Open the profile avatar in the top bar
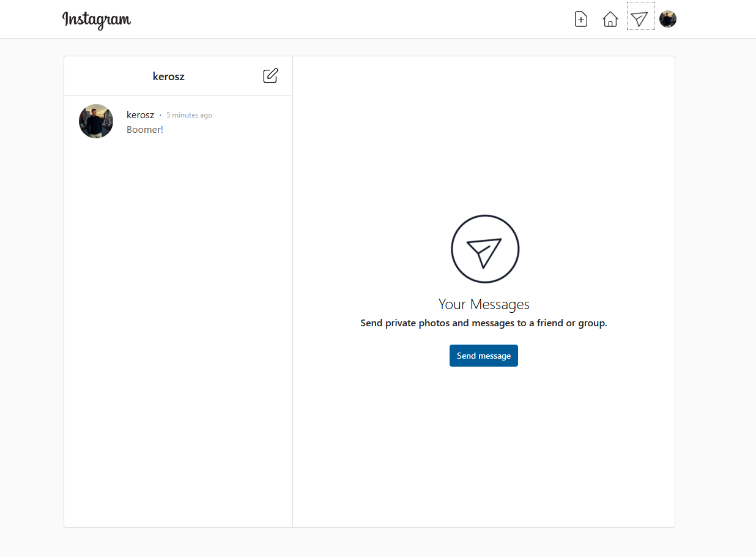This screenshot has width=756, height=557. pos(668,20)
